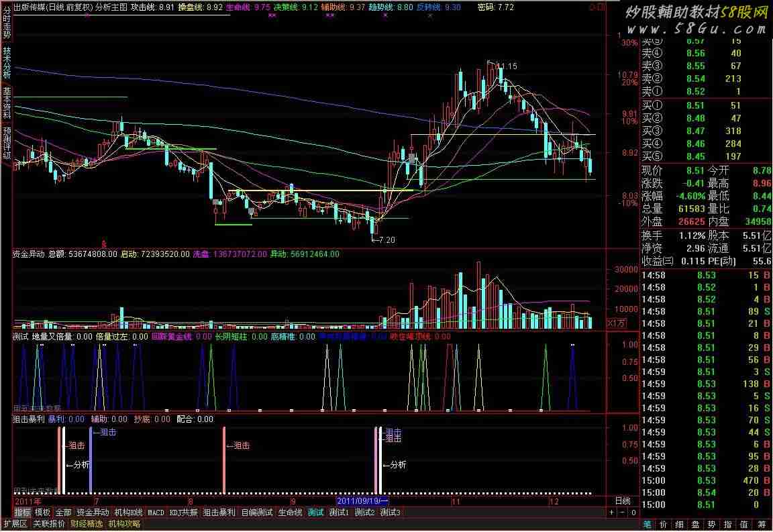Open the 财经精选 link
The width and height of the screenshot is (773, 532).
[87, 524]
